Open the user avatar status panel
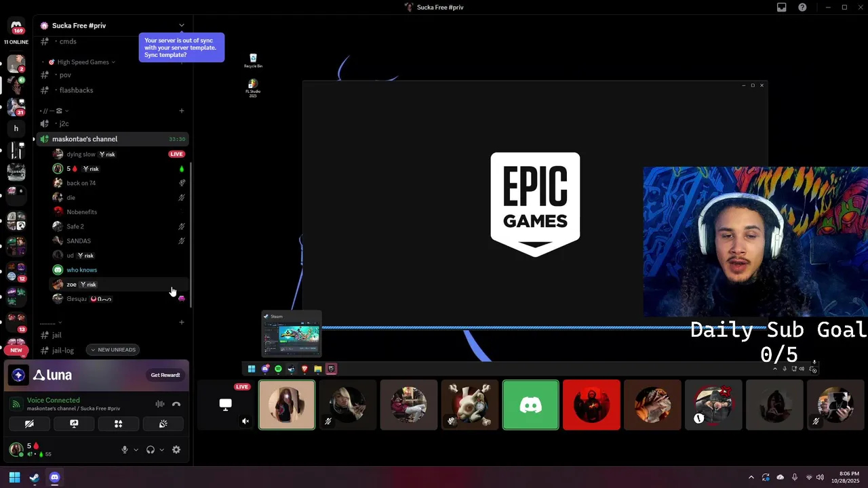868x488 pixels. point(16,449)
